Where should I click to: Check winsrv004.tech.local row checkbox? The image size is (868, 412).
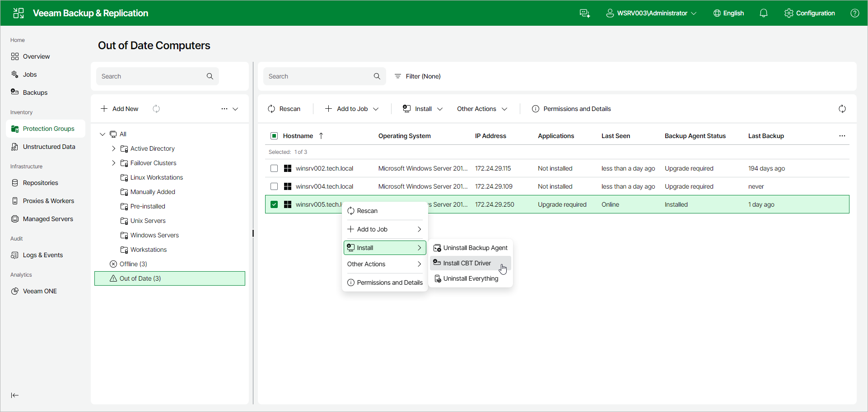[x=274, y=186]
